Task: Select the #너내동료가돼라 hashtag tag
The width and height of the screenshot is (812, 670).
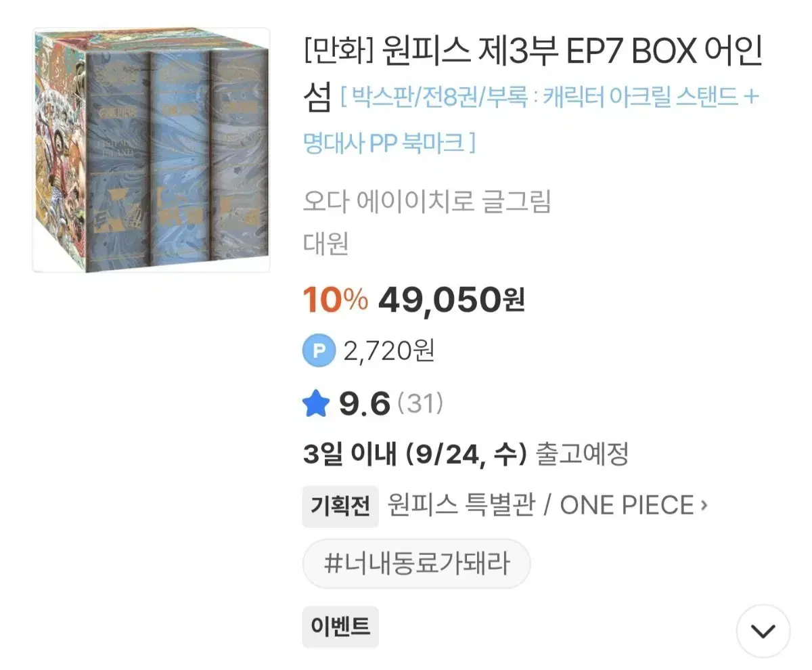Action: (416, 563)
